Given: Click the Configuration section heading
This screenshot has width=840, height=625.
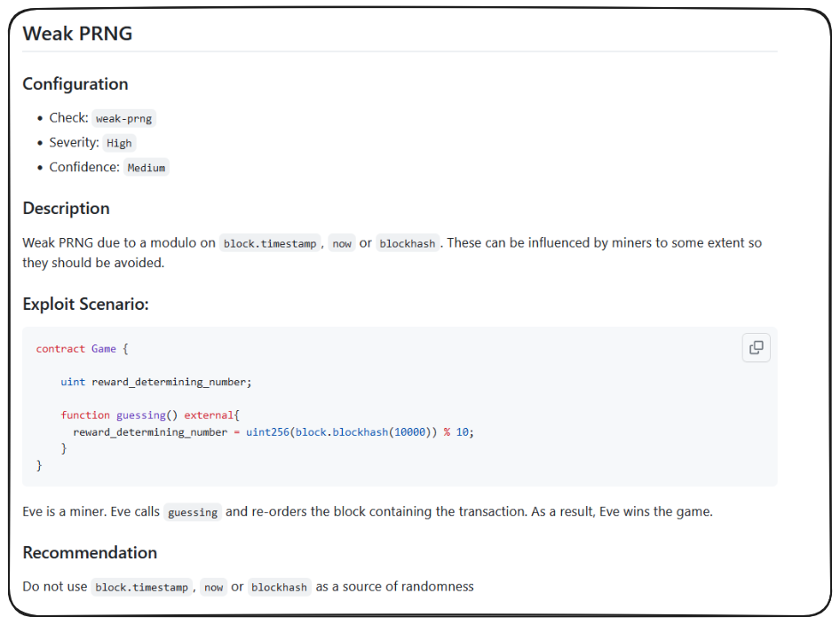Looking at the screenshot, I should pos(75,84).
